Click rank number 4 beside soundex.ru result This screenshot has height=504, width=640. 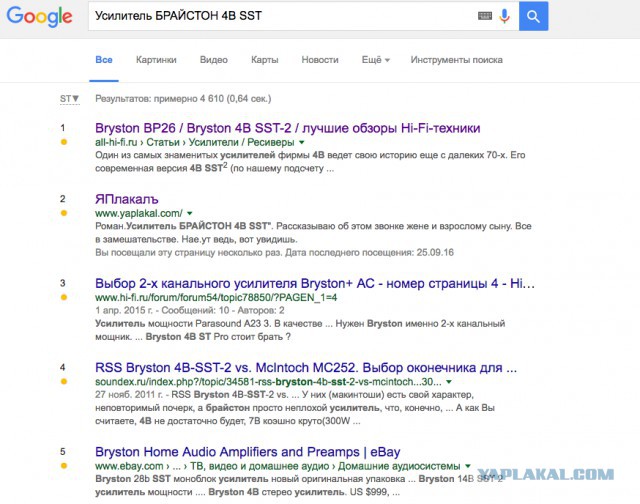(63, 368)
